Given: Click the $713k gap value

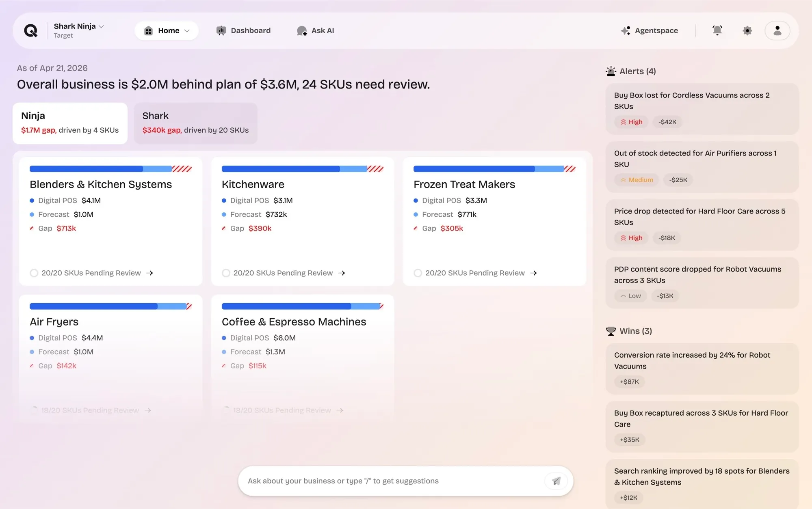Looking at the screenshot, I should point(66,229).
